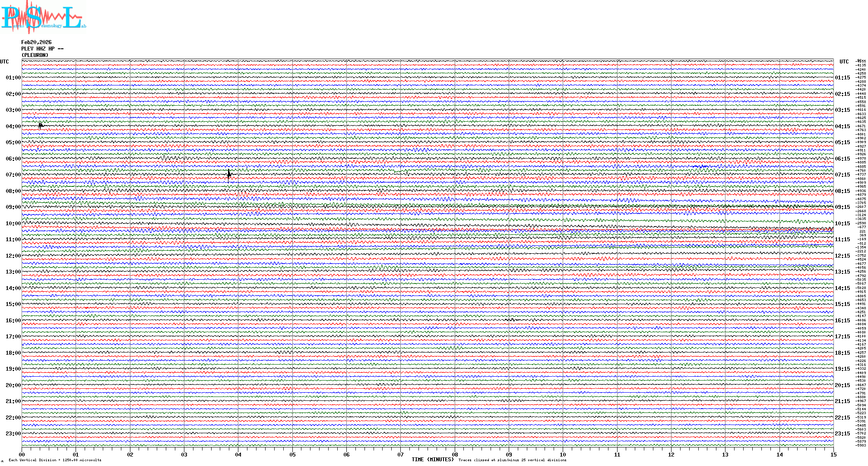Click the TIME (MINUTES) axis title
This screenshot has height=466, width=868.
pyautogui.click(x=432, y=460)
